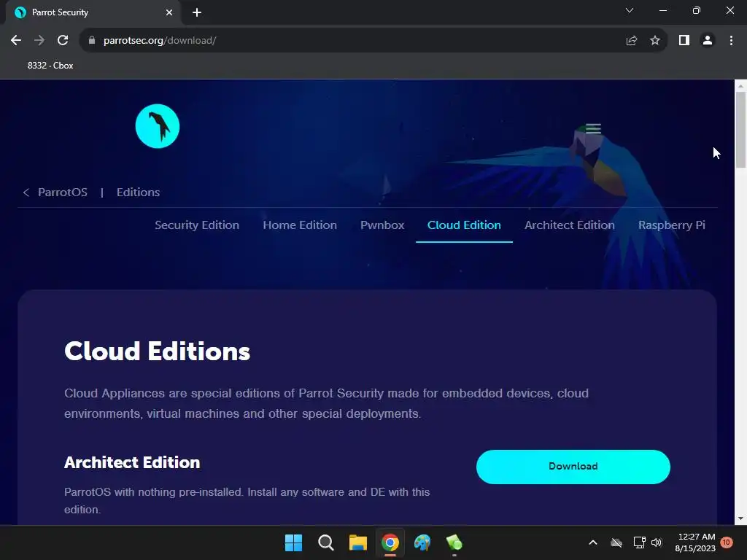The image size is (747, 560).
Task: Switch to the Pwnbox tab
Action: (382, 225)
